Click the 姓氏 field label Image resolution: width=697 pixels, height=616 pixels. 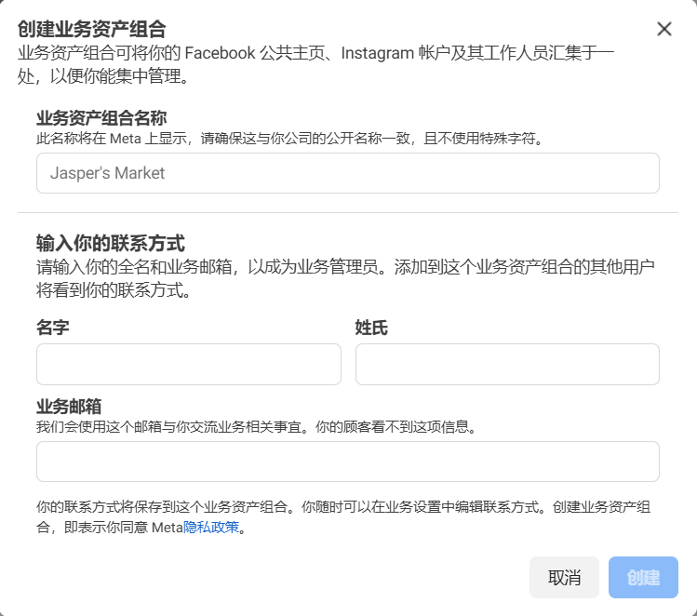[x=370, y=328]
